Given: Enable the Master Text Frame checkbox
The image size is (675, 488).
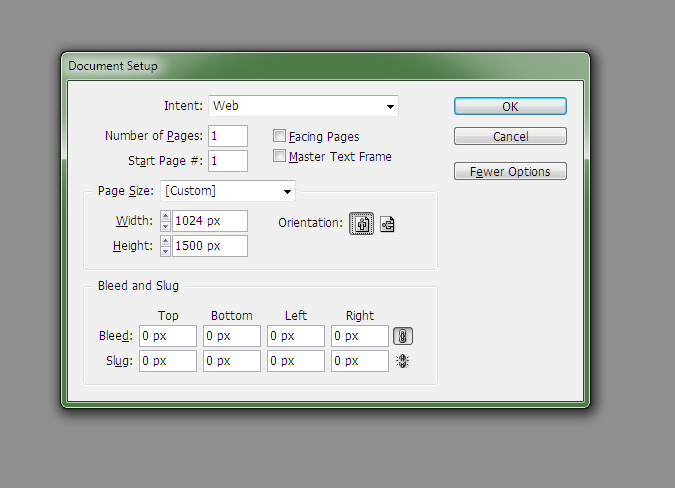Looking at the screenshot, I should click(280, 157).
